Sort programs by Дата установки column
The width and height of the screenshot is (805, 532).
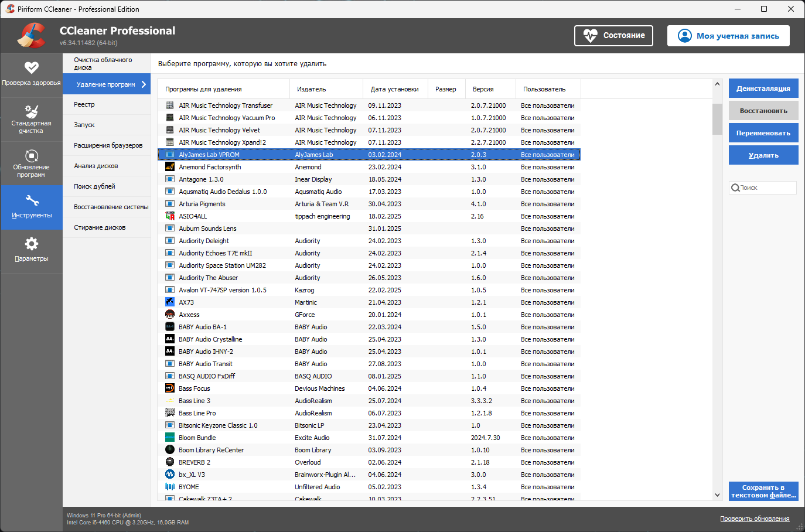pyautogui.click(x=394, y=88)
